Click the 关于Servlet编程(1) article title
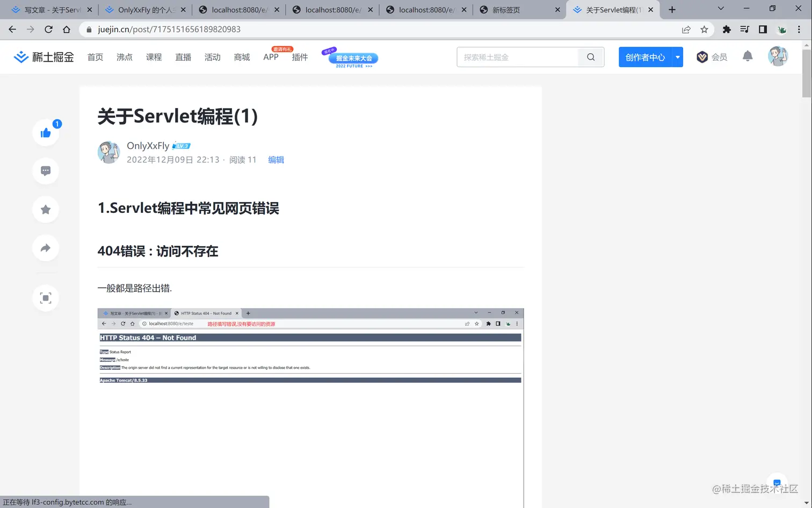 pyautogui.click(x=178, y=116)
